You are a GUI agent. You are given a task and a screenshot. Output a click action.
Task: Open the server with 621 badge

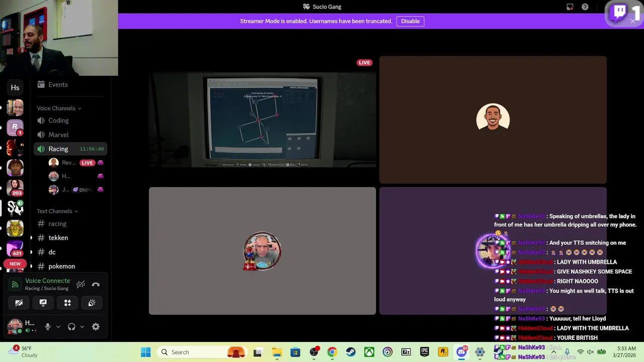tap(15, 248)
